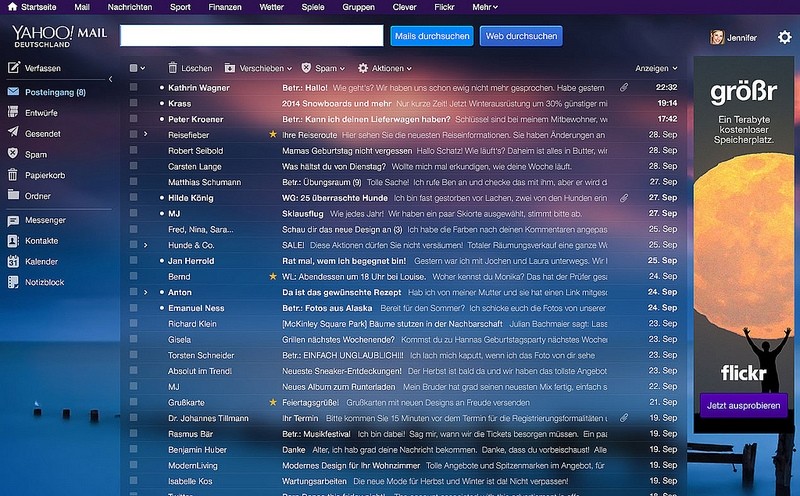Click the Löschen button label
The height and width of the screenshot is (496, 800).
click(196, 68)
